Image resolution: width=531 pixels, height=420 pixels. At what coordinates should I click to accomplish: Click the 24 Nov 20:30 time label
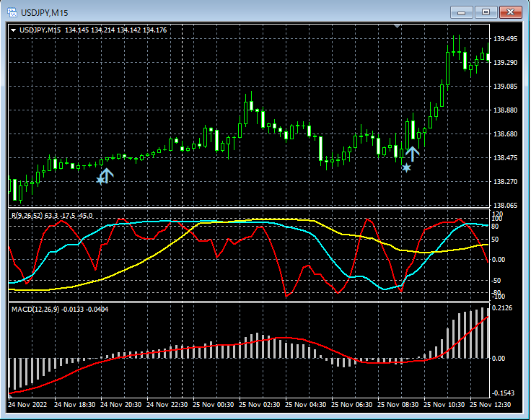(121, 404)
